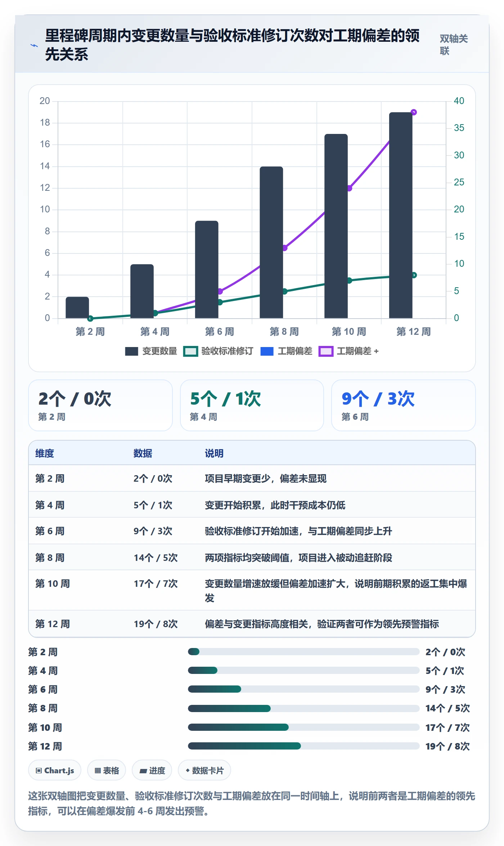Click the 双轴关联 badge in header
This screenshot has width=504, height=846.
coord(454,45)
